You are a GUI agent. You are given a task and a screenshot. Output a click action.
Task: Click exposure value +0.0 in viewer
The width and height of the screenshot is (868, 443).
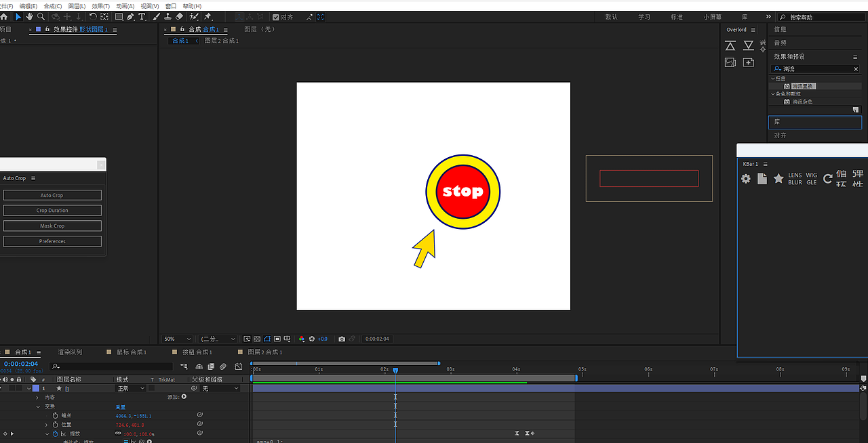coord(322,339)
